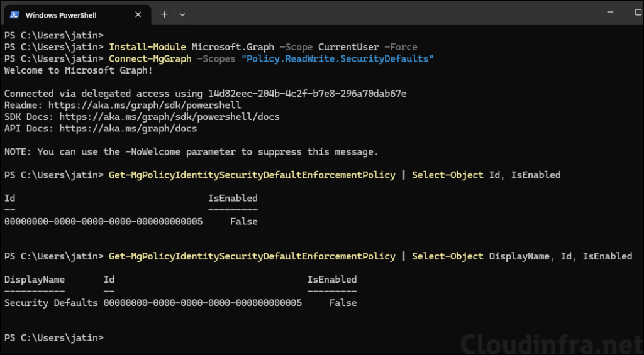Click the False value in the first table

tap(243, 221)
